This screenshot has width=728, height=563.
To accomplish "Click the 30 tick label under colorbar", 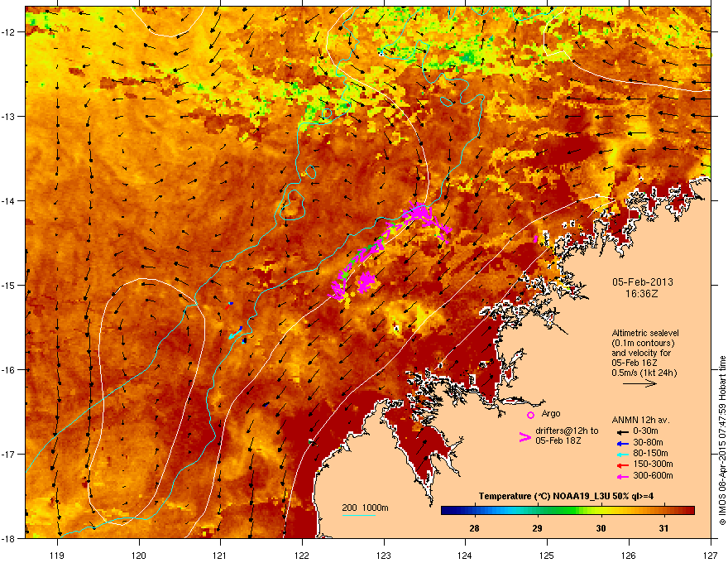I will (x=601, y=528).
